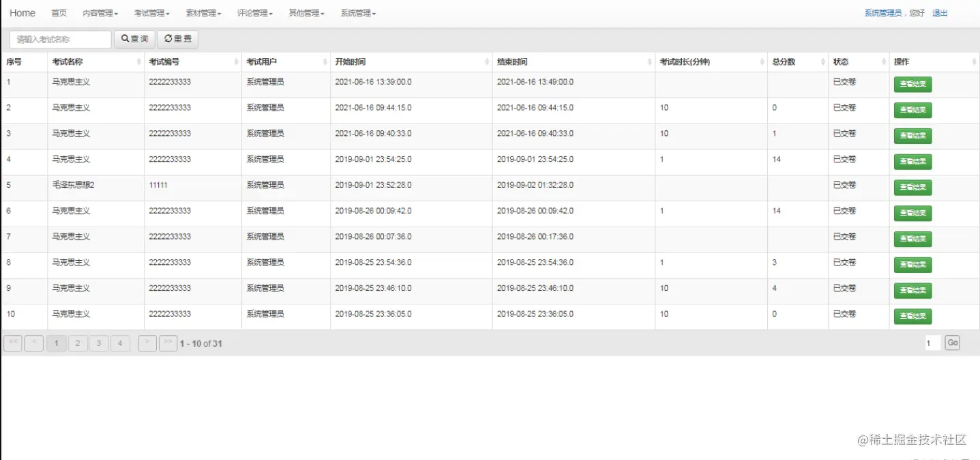Click the Go pagination button
Image resolution: width=980 pixels, height=460 pixels.
(953, 343)
